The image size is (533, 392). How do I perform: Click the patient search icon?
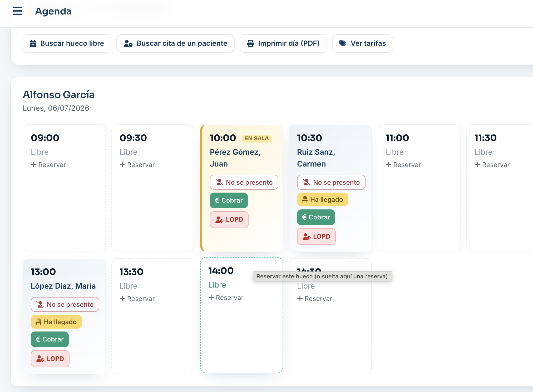pos(128,43)
